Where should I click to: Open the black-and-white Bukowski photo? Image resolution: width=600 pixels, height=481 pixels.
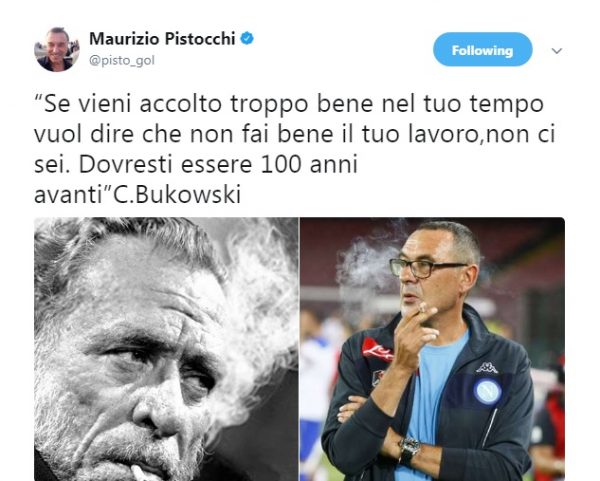pyautogui.click(x=166, y=349)
